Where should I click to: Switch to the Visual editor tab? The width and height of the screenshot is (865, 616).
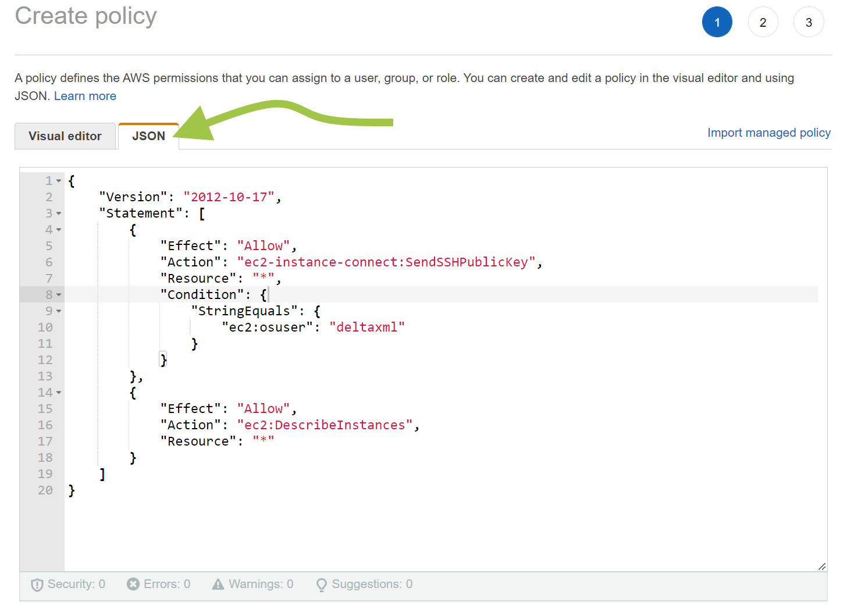(x=65, y=136)
